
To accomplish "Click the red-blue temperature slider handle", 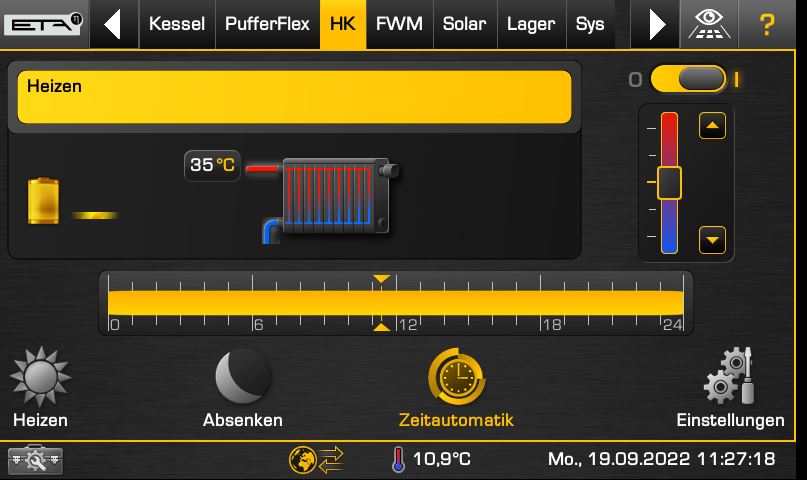I will [669, 183].
